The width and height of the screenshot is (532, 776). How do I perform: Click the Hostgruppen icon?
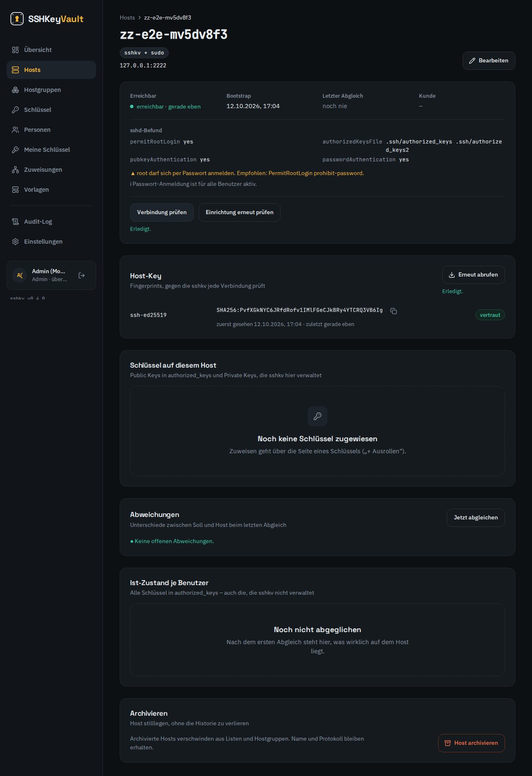(x=15, y=90)
